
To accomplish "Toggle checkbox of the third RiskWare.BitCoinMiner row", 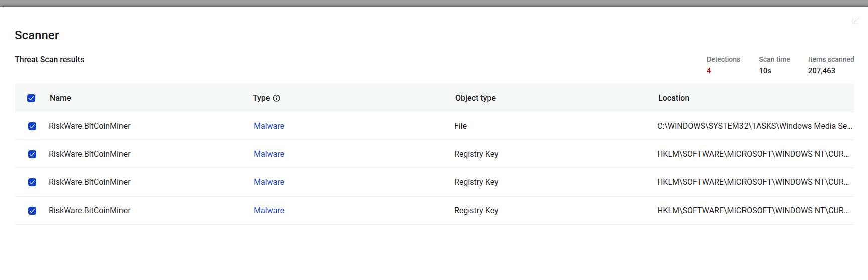I will 32,182.
